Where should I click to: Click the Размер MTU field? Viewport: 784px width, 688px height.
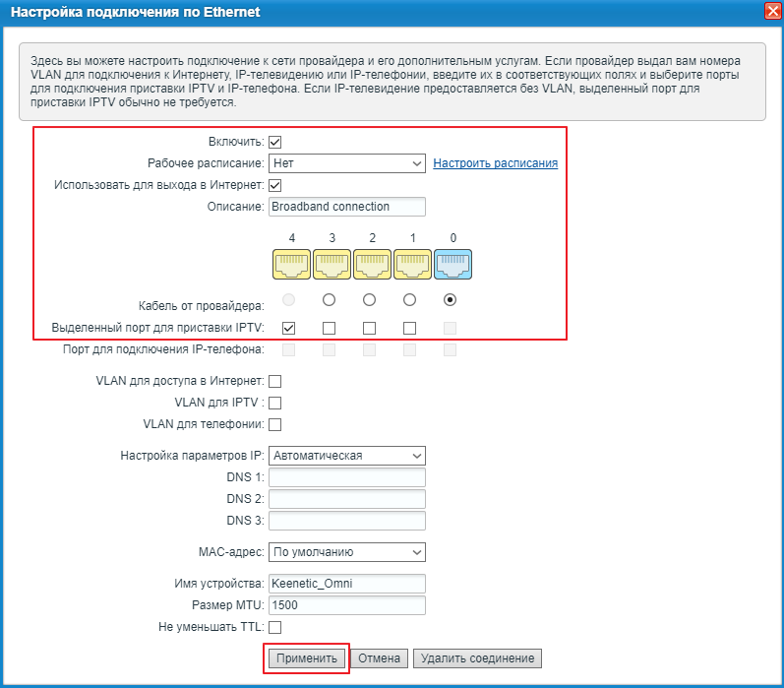346,605
